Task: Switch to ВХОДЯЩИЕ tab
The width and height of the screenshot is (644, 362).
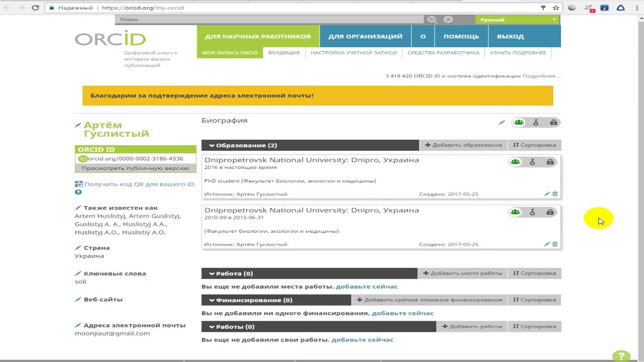Action: pyautogui.click(x=284, y=53)
